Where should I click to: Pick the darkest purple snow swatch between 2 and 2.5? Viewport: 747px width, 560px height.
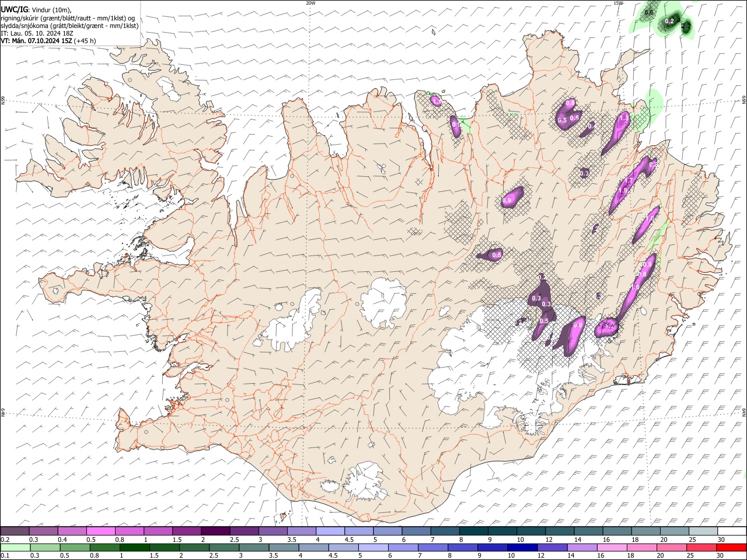pos(215,531)
